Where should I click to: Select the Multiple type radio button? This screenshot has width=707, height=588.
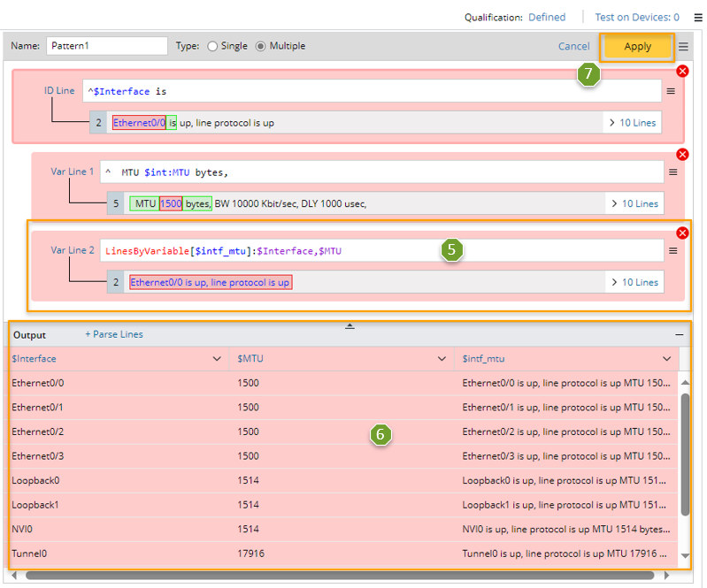click(261, 46)
